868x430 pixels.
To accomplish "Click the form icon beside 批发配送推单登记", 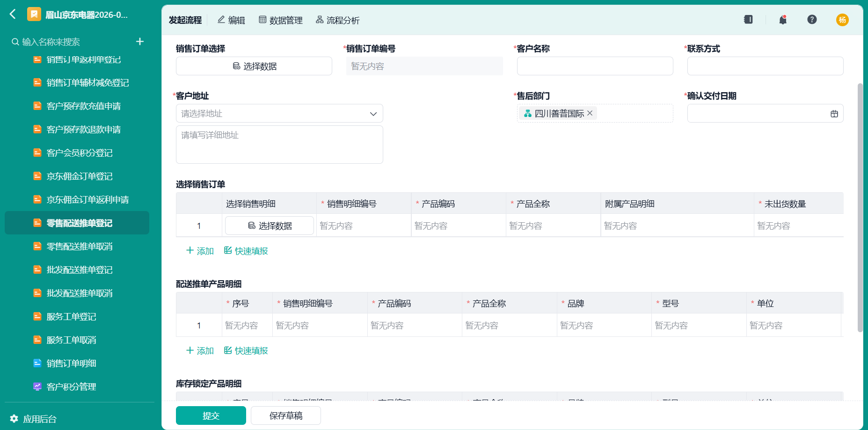I will coord(37,270).
